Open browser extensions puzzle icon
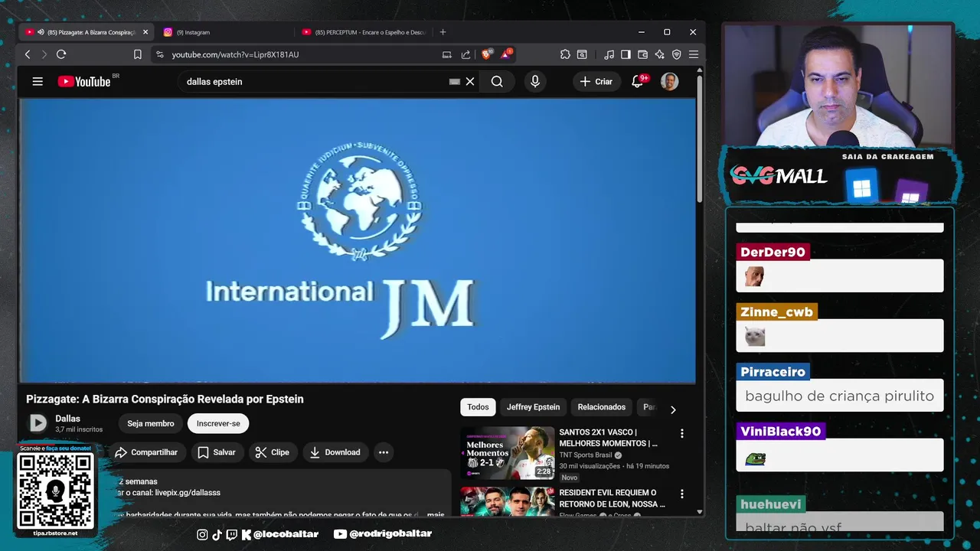This screenshot has height=551, width=980. [565, 54]
